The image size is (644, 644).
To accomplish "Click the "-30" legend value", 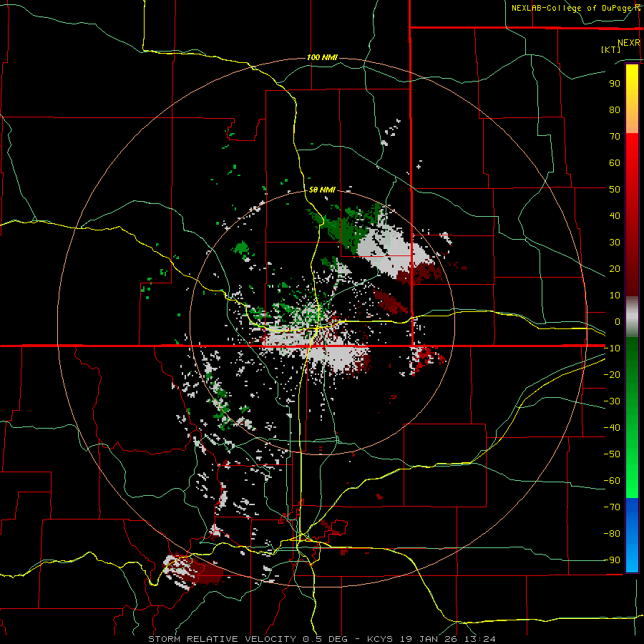I will click(612, 401).
